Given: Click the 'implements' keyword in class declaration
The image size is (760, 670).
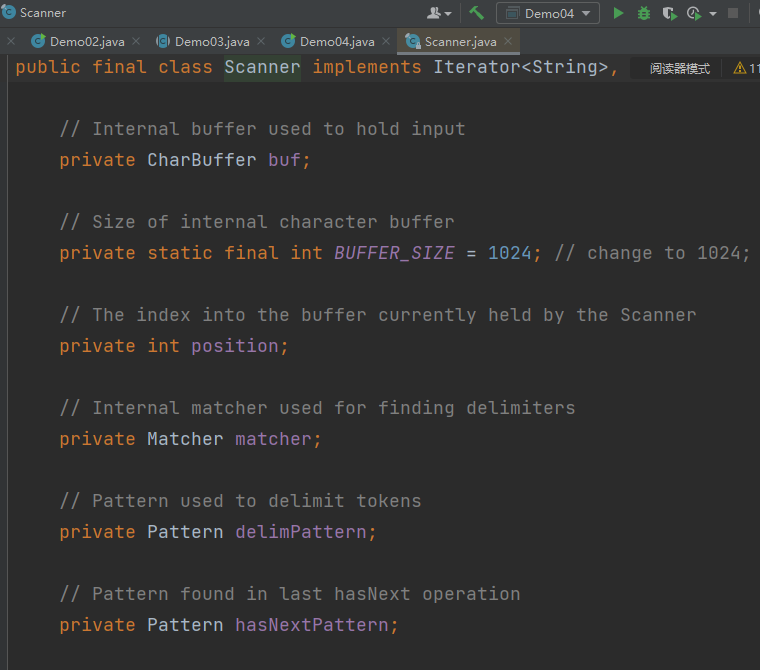Looking at the screenshot, I should click(x=367, y=67).
